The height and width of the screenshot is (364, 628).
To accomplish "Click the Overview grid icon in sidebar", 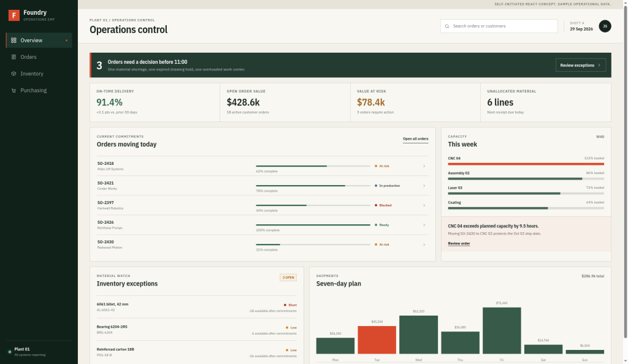I will (13, 40).
